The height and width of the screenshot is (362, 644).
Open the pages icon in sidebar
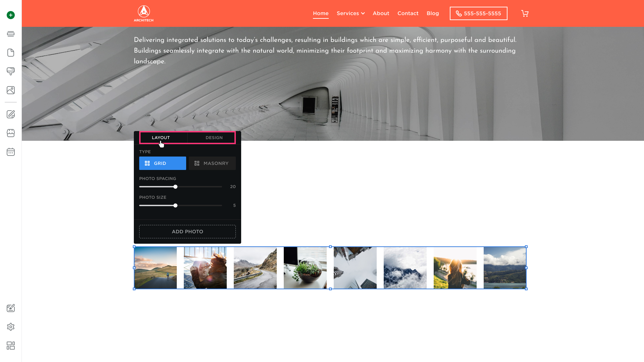tap(11, 53)
